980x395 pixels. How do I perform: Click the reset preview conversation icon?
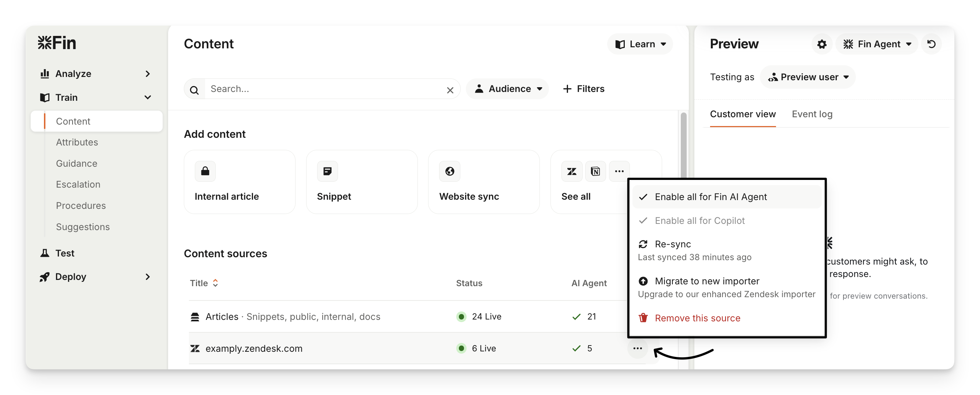click(931, 44)
